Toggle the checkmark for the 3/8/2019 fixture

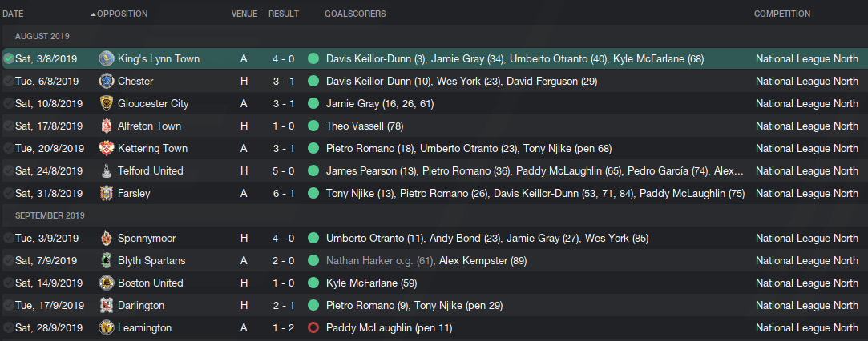8,58
